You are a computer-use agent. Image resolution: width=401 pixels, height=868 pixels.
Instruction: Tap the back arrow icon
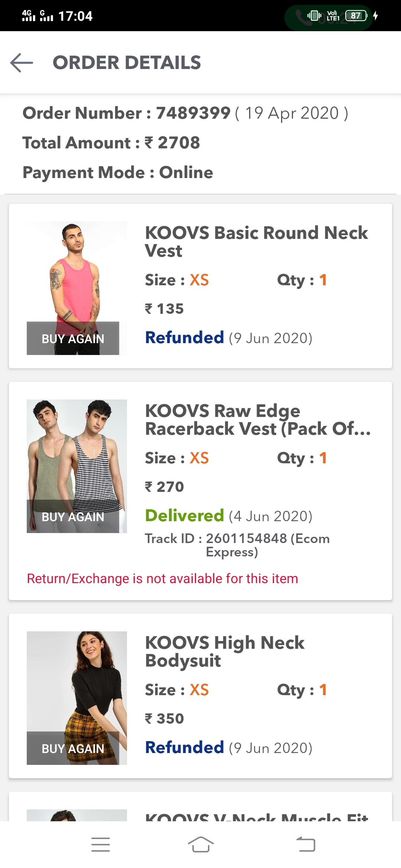[x=22, y=63]
